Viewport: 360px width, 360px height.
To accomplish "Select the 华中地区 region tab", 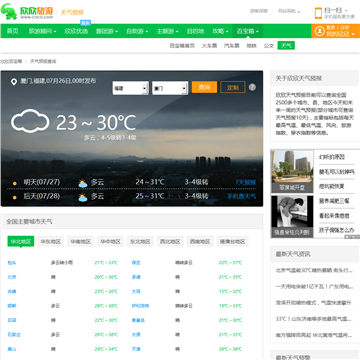I will (110, 241).
